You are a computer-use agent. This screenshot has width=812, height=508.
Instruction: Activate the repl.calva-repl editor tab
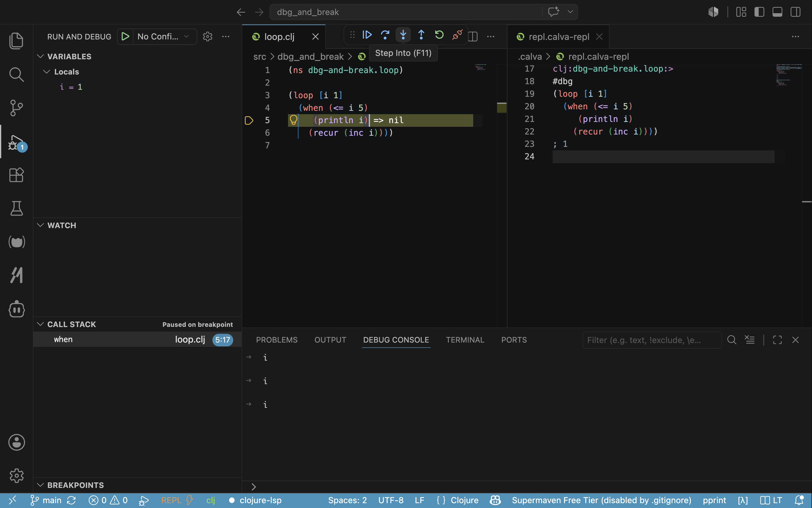(x=559, y=37)
